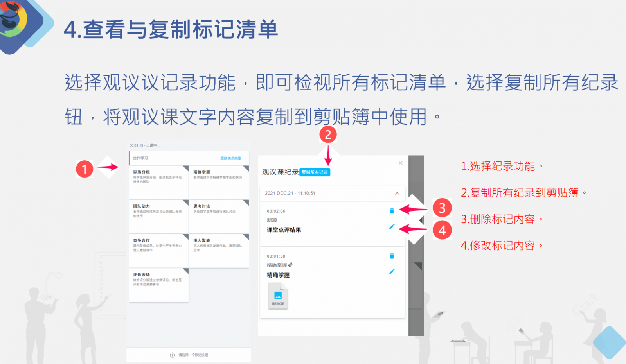Pick the 评价表扬 marker card
The image size is (626, 364).
click(x=158, y=285)
